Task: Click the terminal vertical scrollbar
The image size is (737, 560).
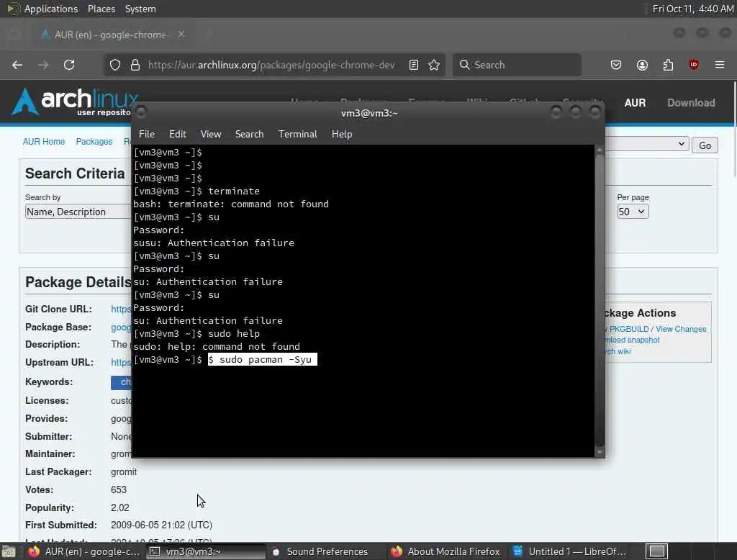Action: coord(600,301)
